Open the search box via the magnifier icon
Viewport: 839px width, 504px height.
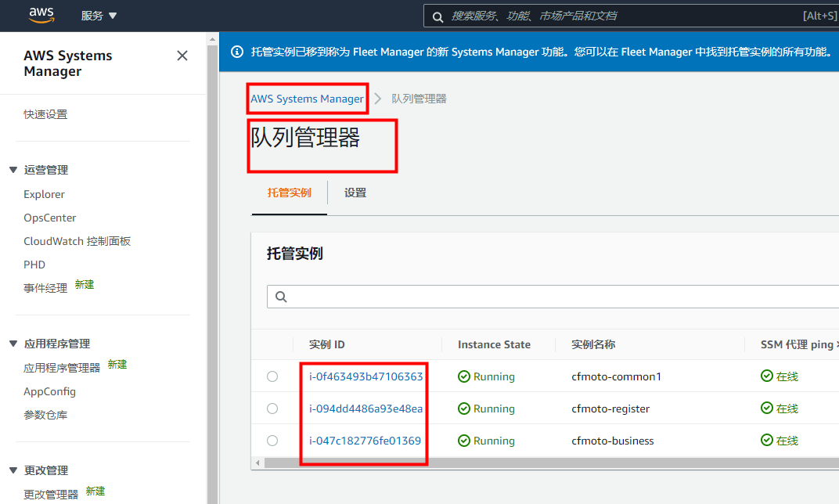[438, 16]
